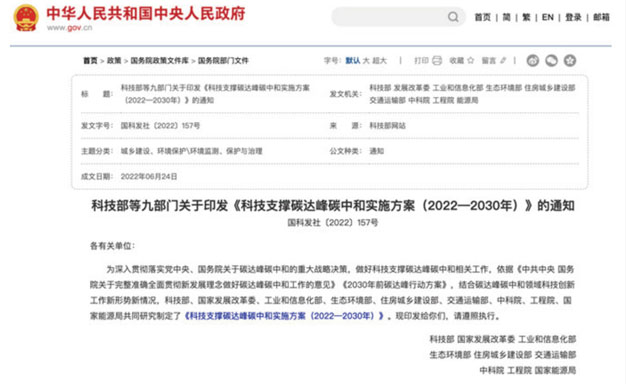Go to 首页 in breadcrumb
The image size is (626, 390).
point(90,61)
